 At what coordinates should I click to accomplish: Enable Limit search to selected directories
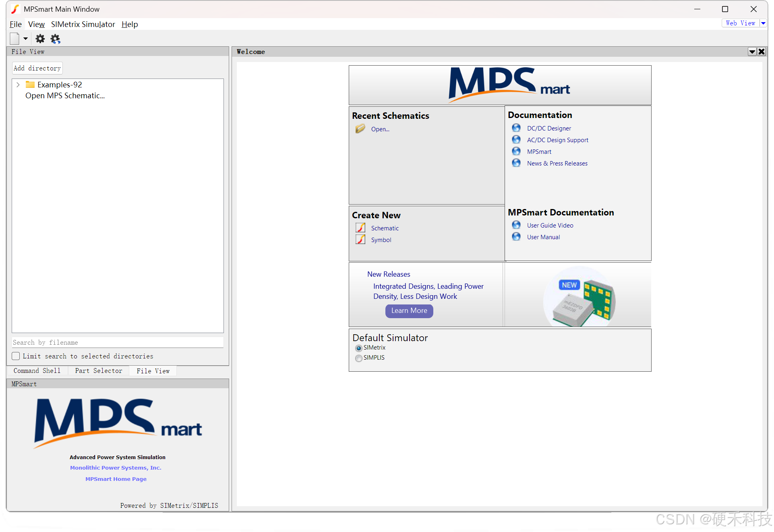tap(16, 356)
